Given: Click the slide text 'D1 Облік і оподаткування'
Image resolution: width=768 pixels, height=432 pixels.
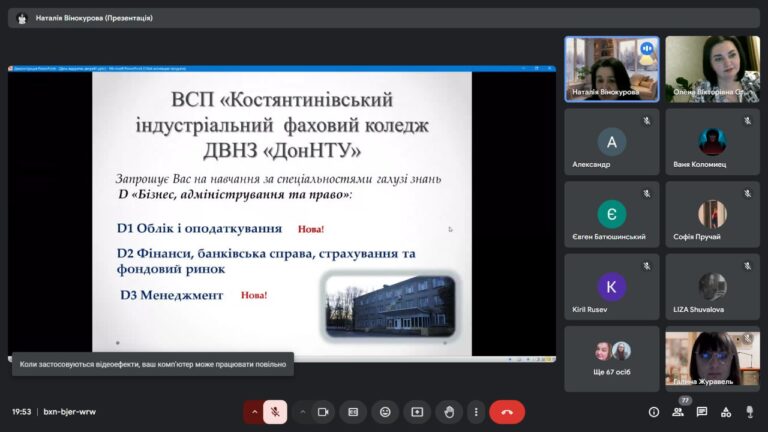Looking at the screenshot, I should click(199, 228).
